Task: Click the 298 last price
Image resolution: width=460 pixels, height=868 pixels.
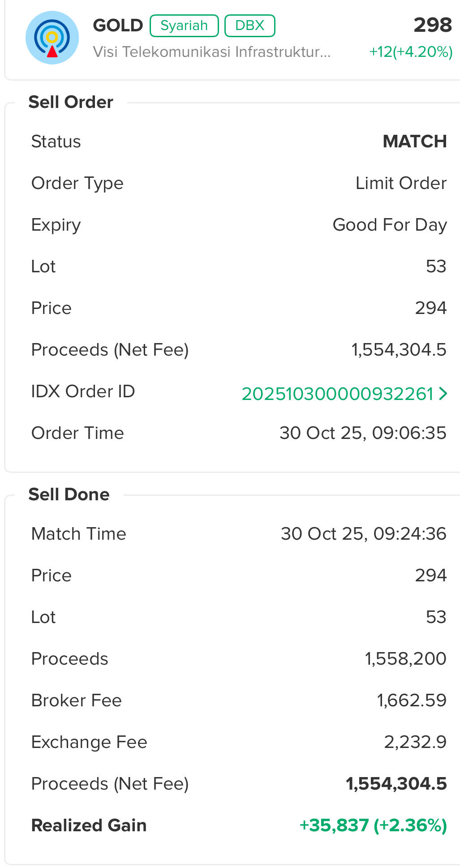Action: click(432, 25)
